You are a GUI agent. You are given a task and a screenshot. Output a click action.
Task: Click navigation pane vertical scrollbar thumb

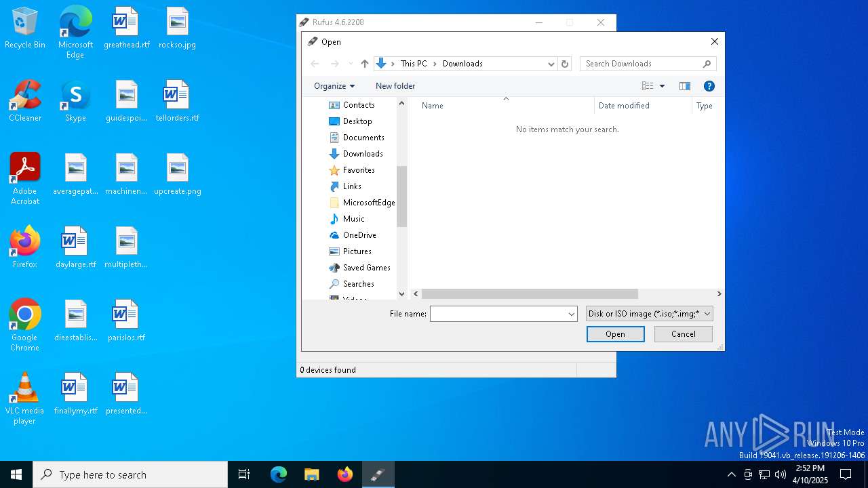pos(401,197)
